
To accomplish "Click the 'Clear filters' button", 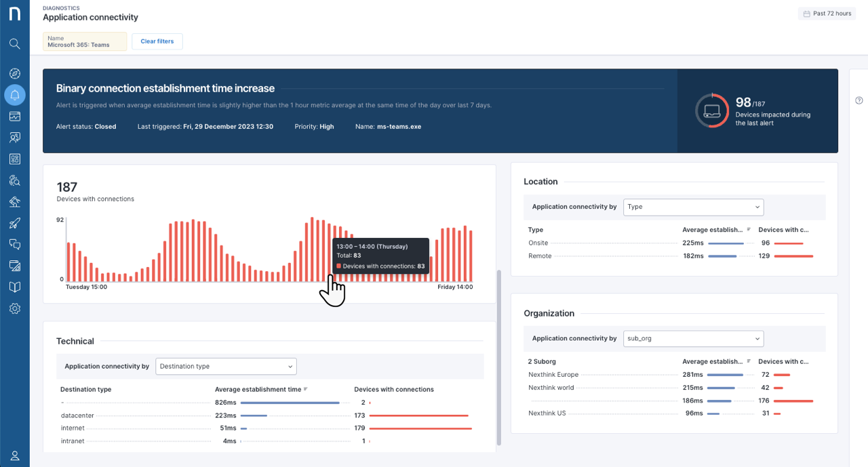I will coord(157,41).
